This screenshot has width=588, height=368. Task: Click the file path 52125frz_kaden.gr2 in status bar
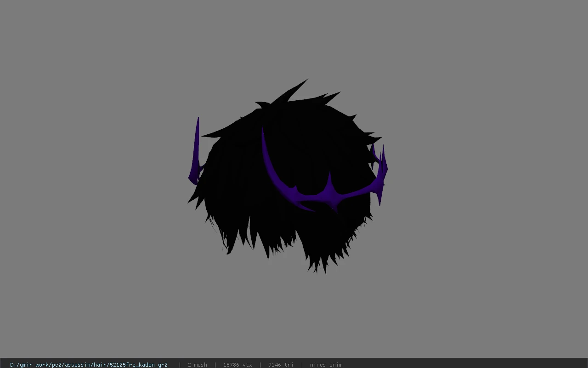[x=89, y=365]
